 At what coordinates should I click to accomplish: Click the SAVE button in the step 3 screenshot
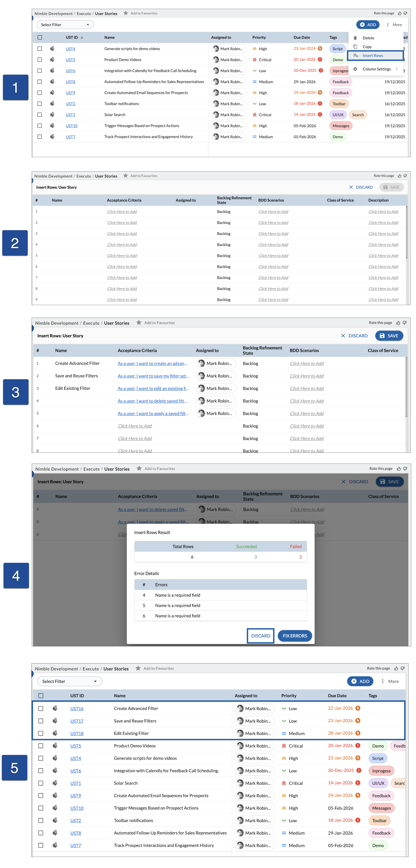[389, 336]
